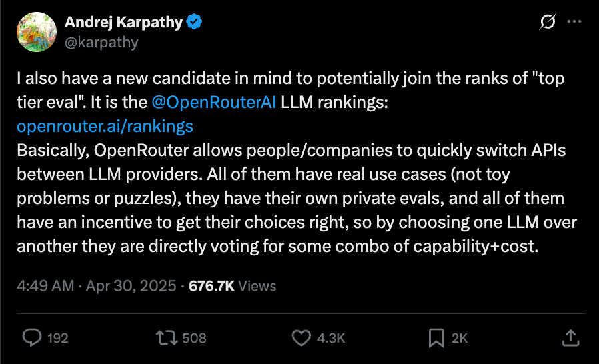The width and height of the screenshot is (599, 364).
Task: Click the 2K bookmarks count
Action: (460, 338)
